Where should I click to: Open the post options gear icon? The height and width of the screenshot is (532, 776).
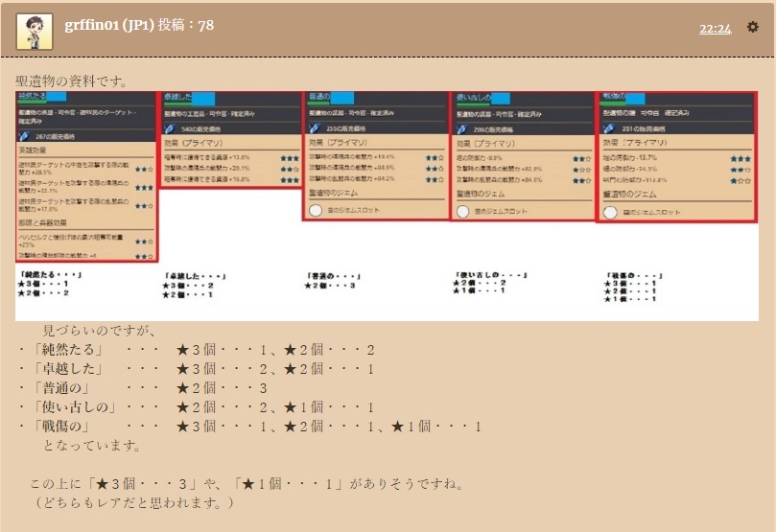coord(752,27)
